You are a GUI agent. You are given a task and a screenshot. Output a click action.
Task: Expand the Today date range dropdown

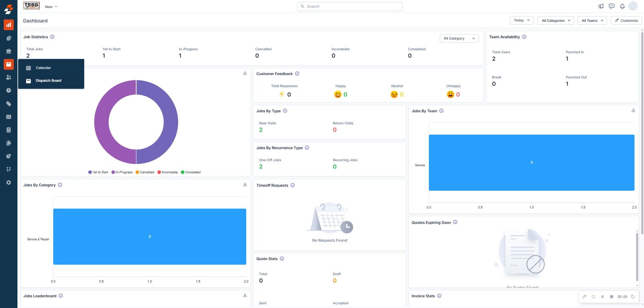[522, 20]
